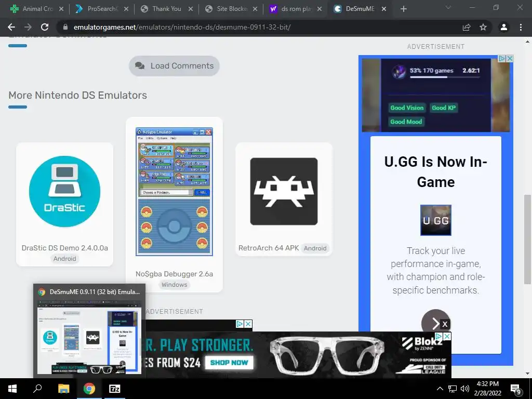This screenshot has width=532, height=399.
Task: Click the lock icon in address bar
Action: coord(65,27)
